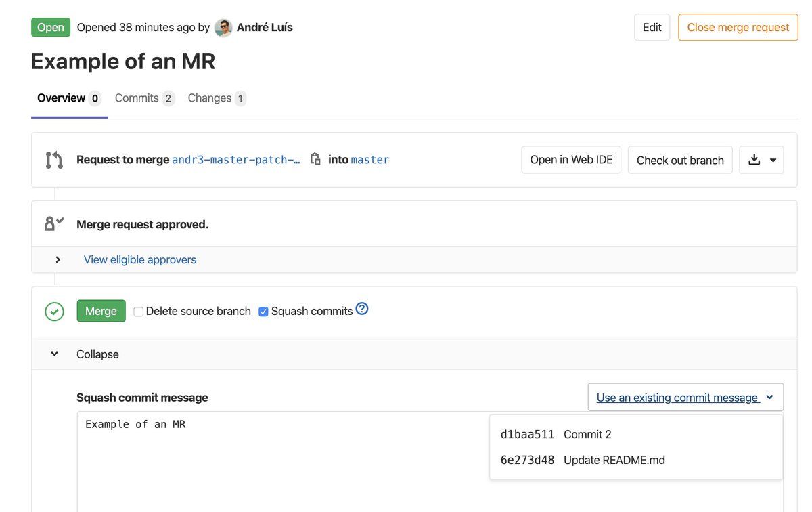This screenshot has width=812, height=512.
Task: Click André Luís's avatar image
Action: point(223,28)
